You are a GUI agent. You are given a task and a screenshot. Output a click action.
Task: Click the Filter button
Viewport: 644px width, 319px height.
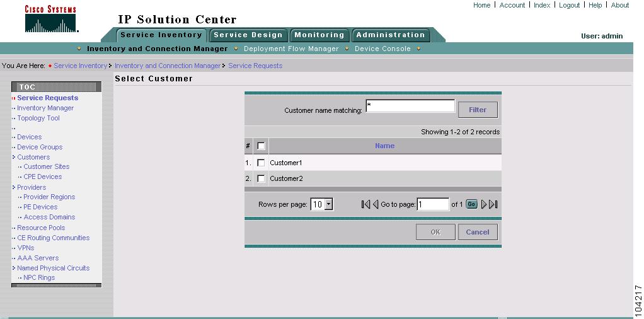[478, 110]
